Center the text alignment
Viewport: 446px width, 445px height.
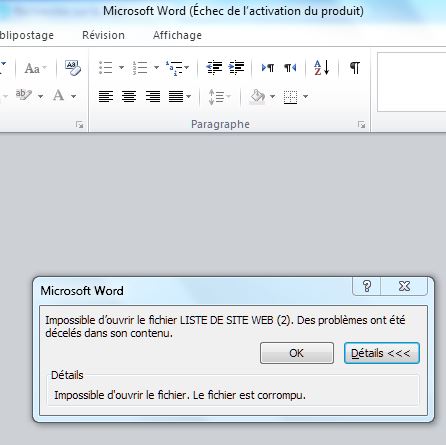pos(129,97)
